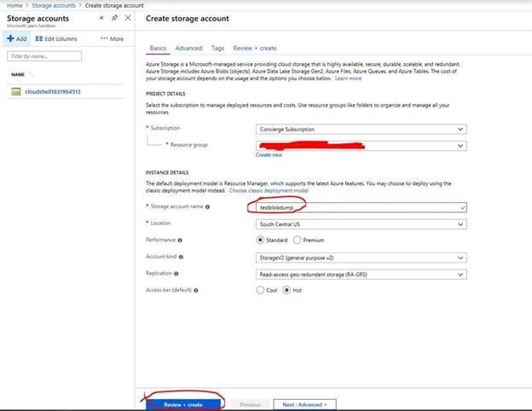The image size is (532, 411).
Task: Expand the Location dropdown
Action: (361, 224)
